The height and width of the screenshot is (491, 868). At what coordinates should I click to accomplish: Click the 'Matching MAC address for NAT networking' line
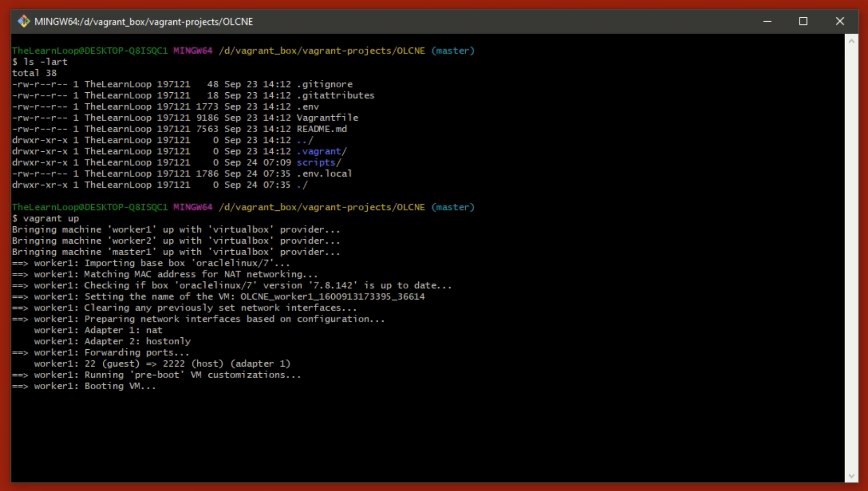[x=165, y=274]
